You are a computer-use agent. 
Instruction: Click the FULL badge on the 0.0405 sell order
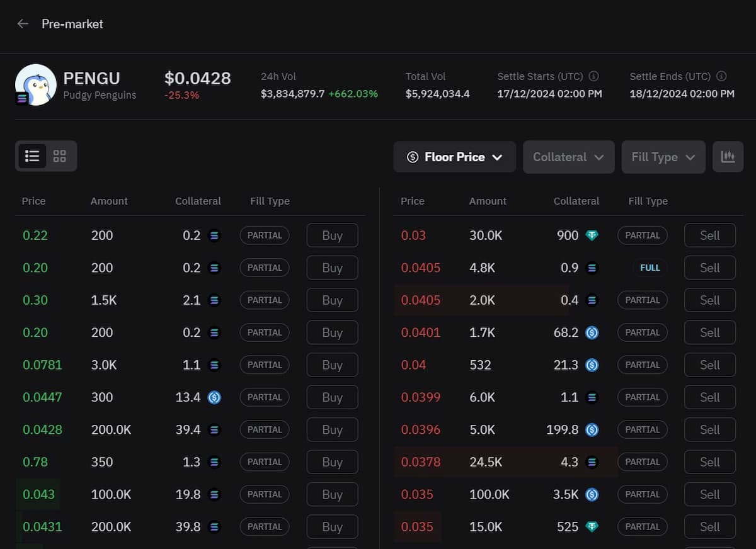click(x=650, y=268)
